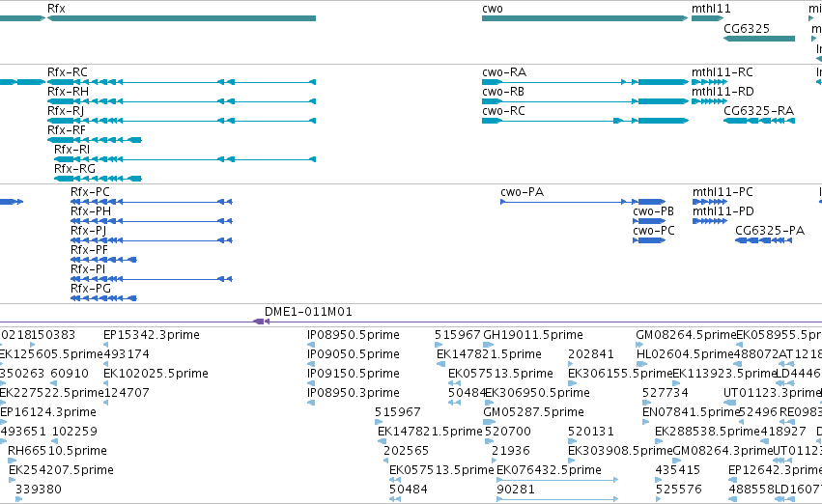Open the 124707 EST label
The image size is (822, 504).
coord(127,393)
